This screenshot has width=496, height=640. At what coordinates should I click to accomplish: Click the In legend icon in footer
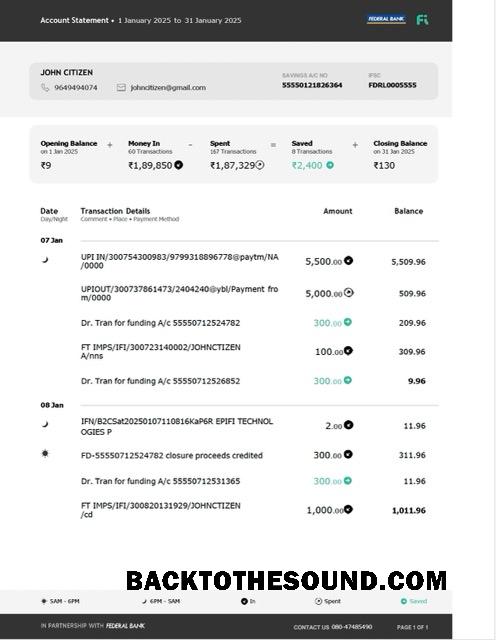(244, 601)
